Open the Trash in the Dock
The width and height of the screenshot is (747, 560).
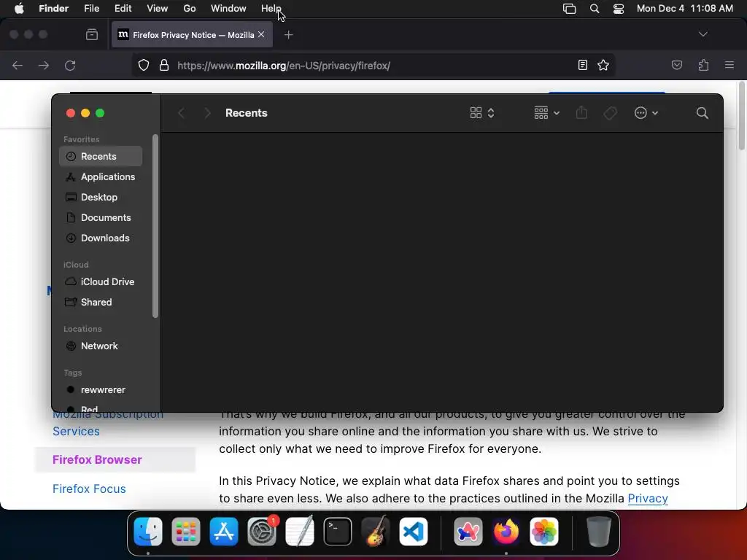click(x=598, y=532)
